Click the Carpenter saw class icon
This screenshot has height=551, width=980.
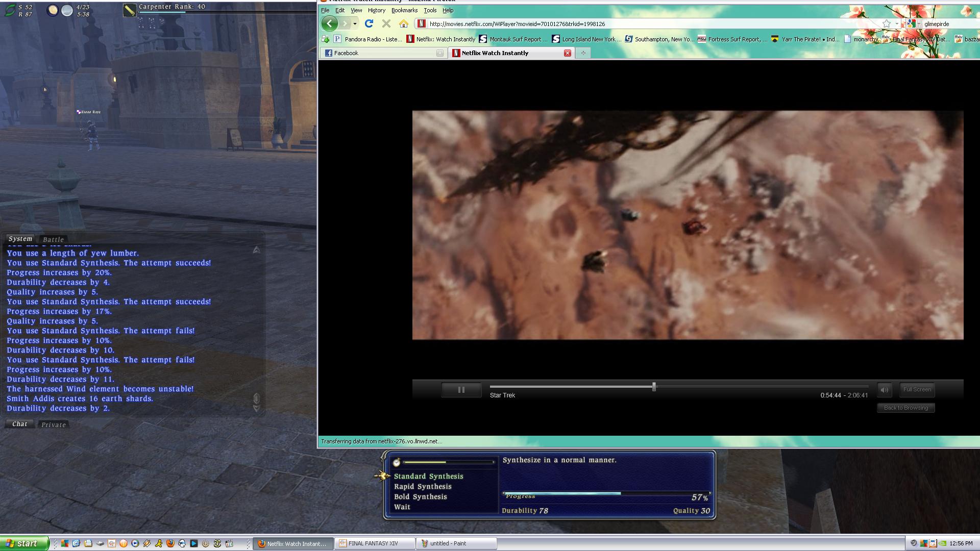tap(130, 10)
